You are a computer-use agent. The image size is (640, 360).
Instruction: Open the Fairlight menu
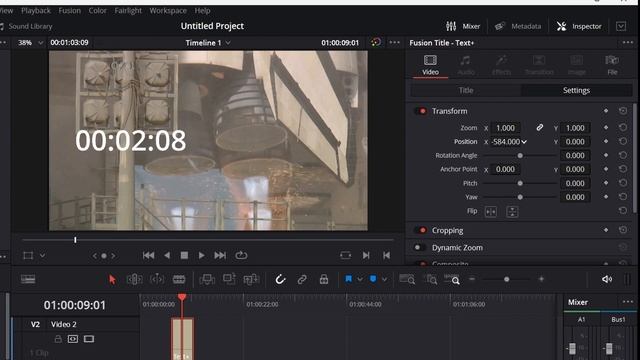[128, 11]
